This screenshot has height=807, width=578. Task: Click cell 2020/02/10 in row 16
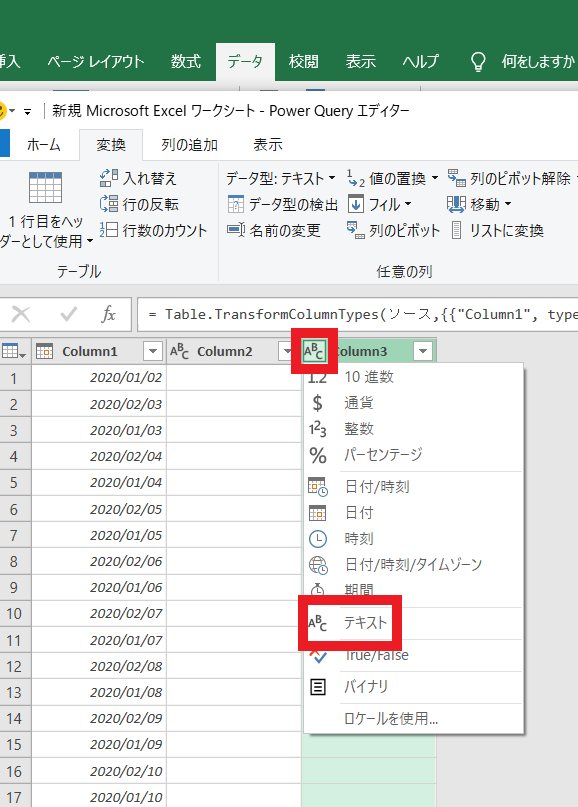(99, 771)
